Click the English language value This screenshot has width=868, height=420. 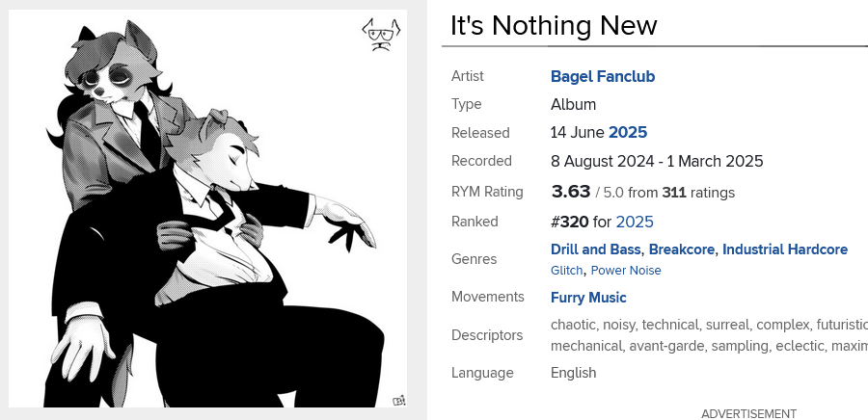573,373
